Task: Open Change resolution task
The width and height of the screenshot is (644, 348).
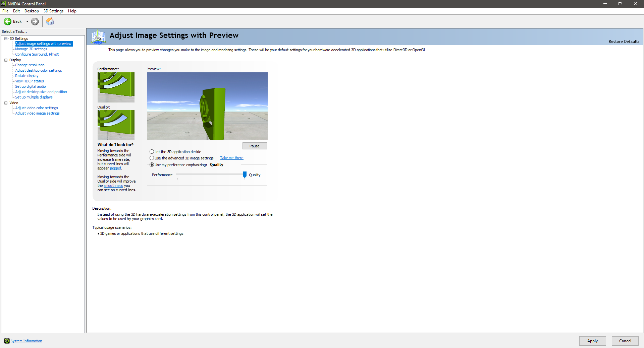Action: (x=30, y=65)
